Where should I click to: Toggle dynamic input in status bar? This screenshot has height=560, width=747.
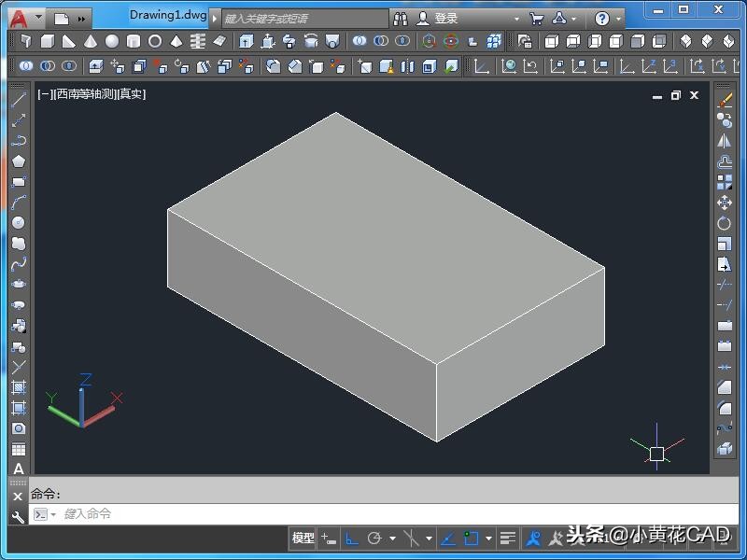click(329, 538)
